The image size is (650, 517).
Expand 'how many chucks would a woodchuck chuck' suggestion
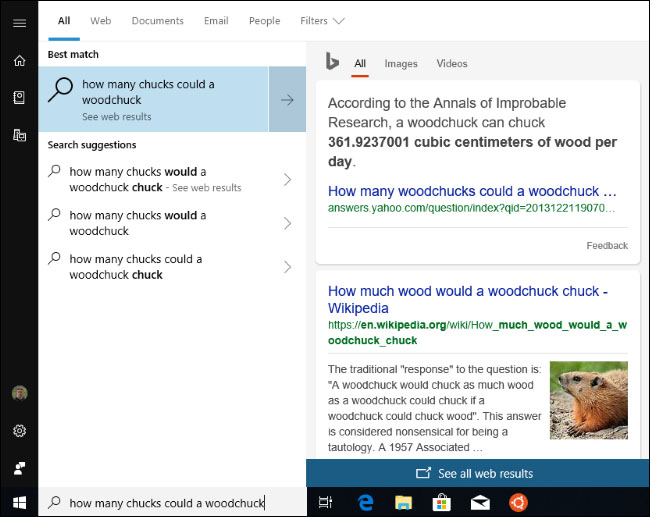(288, 180)
